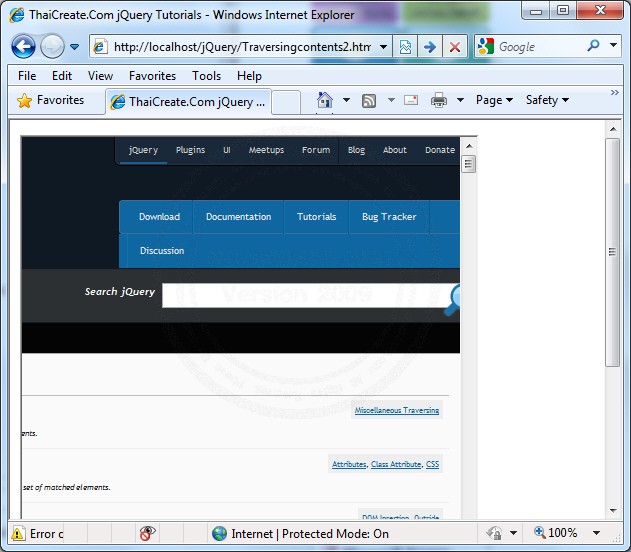The height and width of the screenshot is (552, 631).
Task: Go back with the browser Back arrow
Action: [x=23, y=47]
